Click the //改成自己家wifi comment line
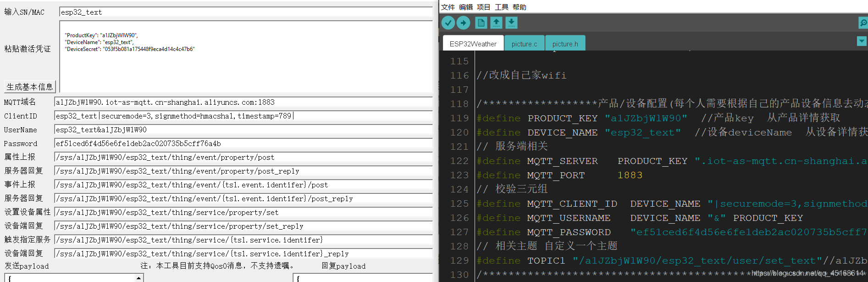The image size is (868, 282). point(521,75)
